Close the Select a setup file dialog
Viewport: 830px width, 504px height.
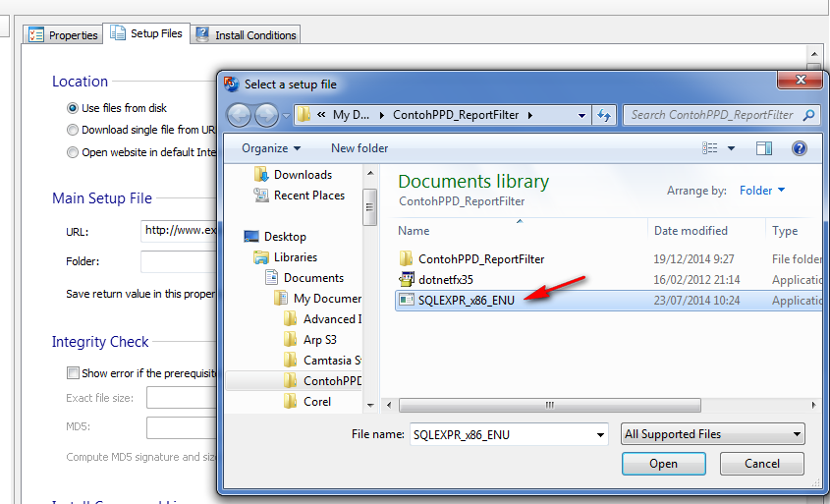coord(801,80)
